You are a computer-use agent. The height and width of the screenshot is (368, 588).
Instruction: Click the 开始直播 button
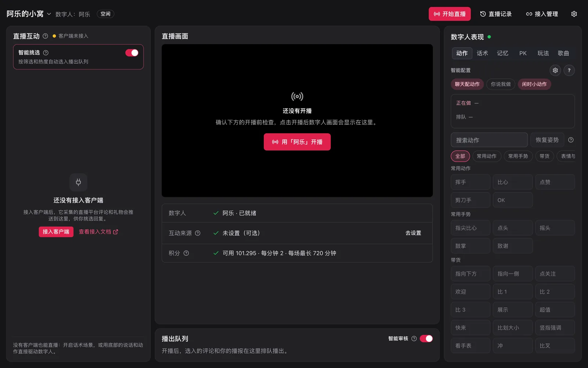pyautogui.click(x=449, y=14)
